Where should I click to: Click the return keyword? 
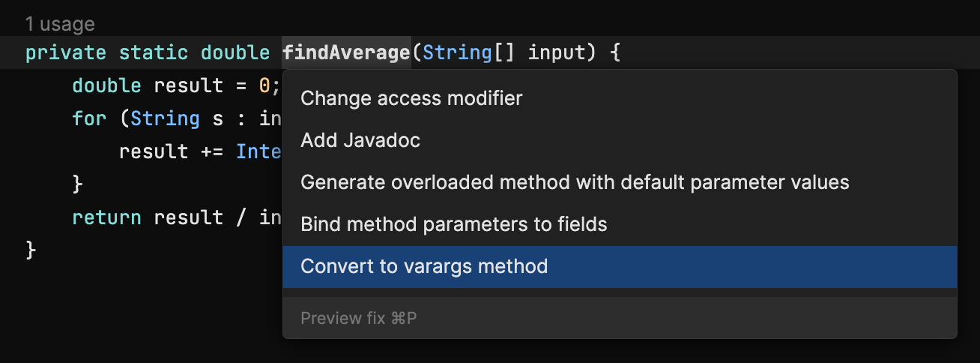click(x=106, y=217)
